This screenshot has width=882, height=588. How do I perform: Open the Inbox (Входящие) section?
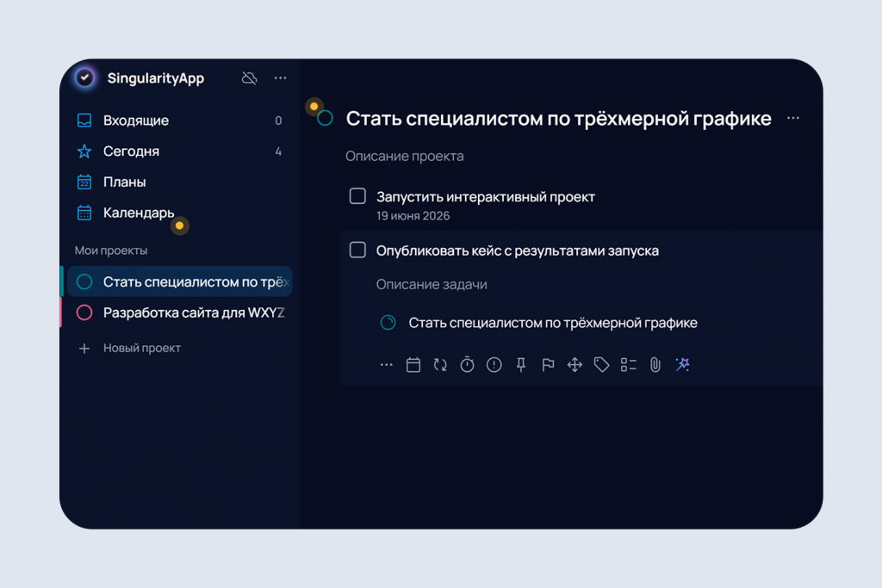(x=179, y=121)
